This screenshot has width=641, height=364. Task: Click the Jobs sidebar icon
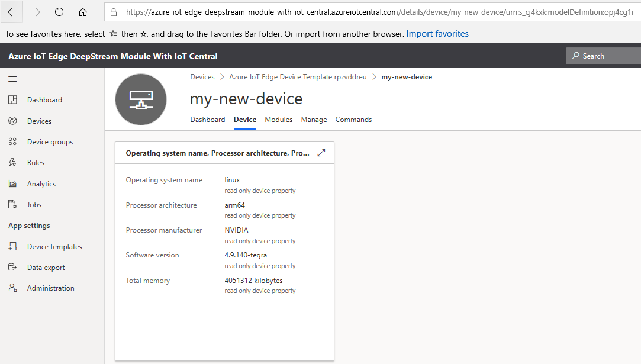coord(12,205)
